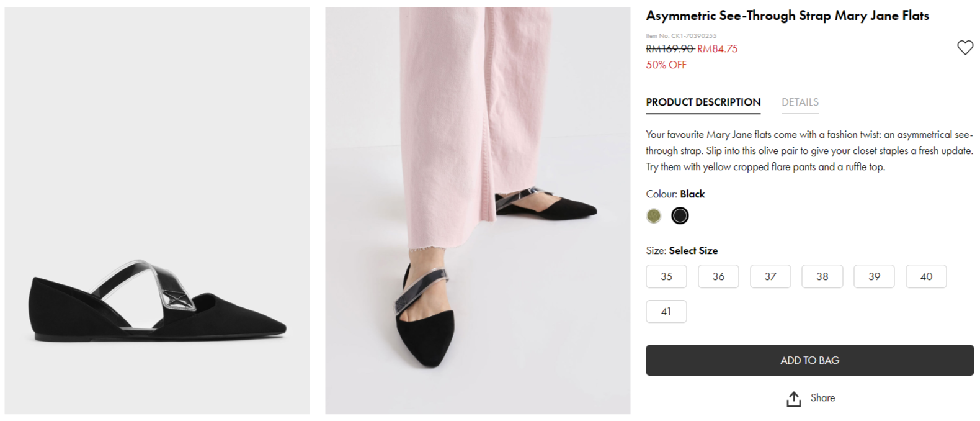The width and height of the screenshot is (980, 421).
Task: Pick size 38 option
Action: 822,276
